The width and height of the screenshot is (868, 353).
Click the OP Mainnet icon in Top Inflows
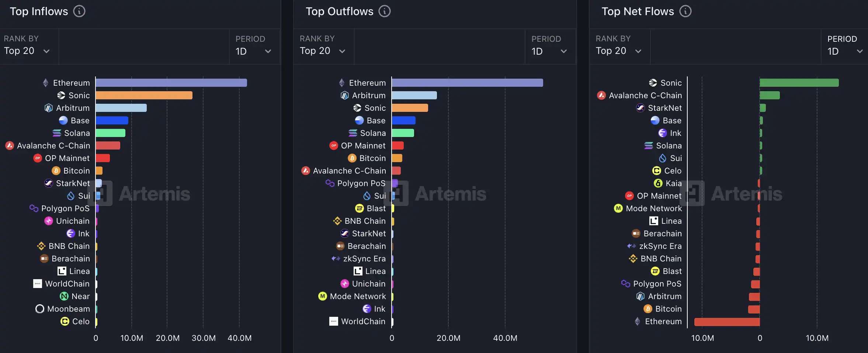click(38, 158)
